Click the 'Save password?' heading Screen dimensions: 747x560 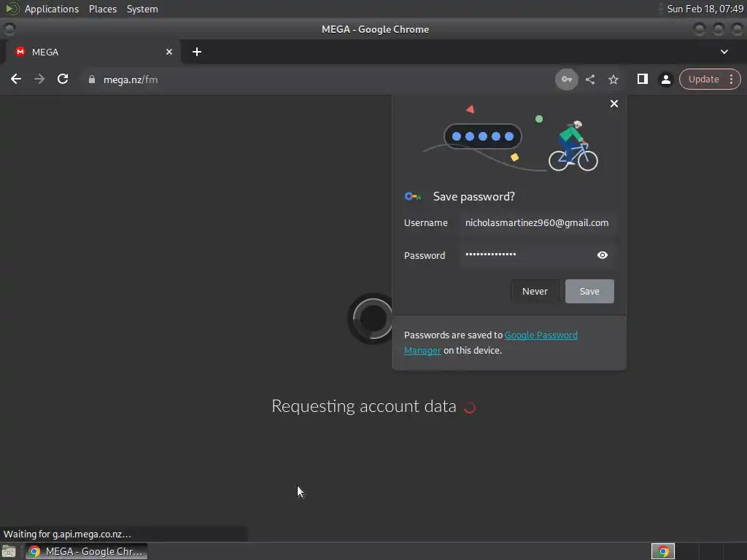(473, 197)
